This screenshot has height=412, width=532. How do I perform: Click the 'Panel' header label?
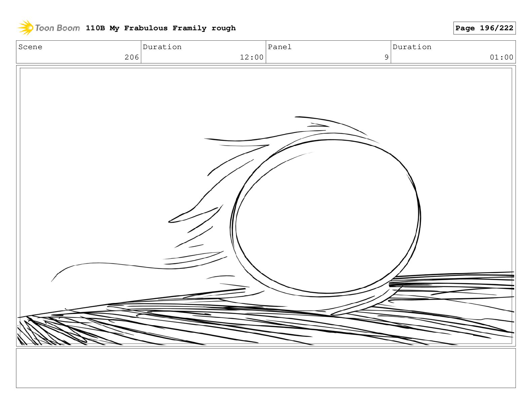[280, 47]
